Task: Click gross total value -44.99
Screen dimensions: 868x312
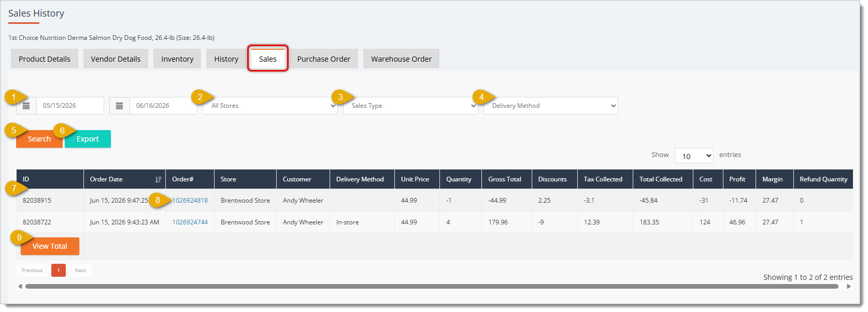Action: tap(497, 201)
